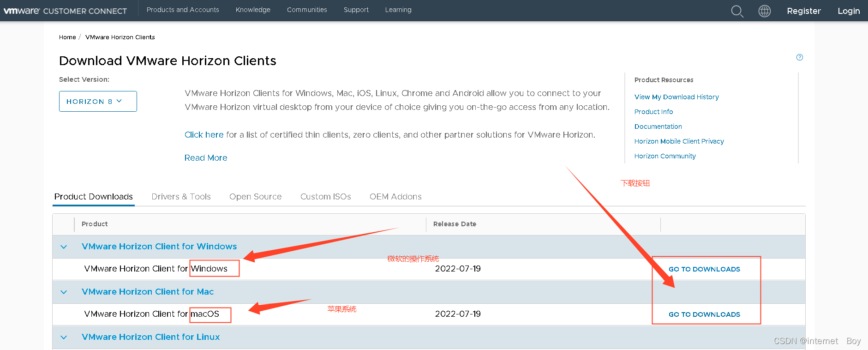Open Horizon Community link
This screenshot has height=350, width=868.
coord(665,156)
